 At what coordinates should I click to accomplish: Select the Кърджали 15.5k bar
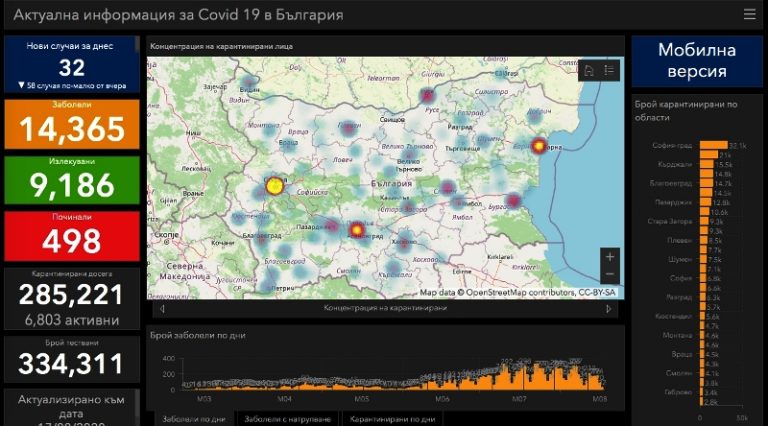(706, 164)
